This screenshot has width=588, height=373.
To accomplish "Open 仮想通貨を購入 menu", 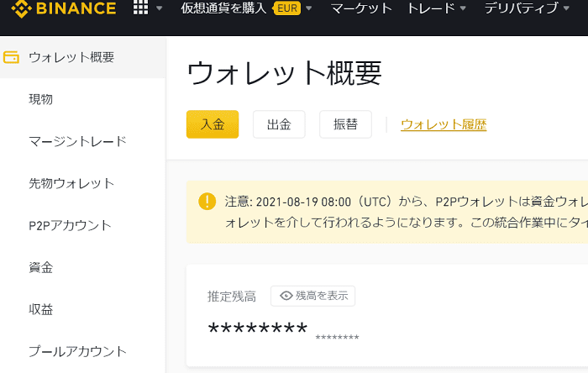I will pyautogui.click(x=223, y=8).
